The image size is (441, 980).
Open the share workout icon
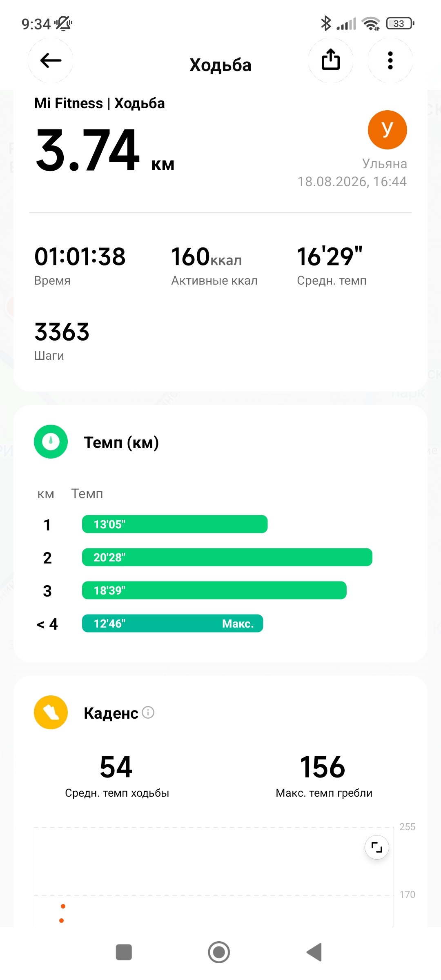(x=330, y=60)
